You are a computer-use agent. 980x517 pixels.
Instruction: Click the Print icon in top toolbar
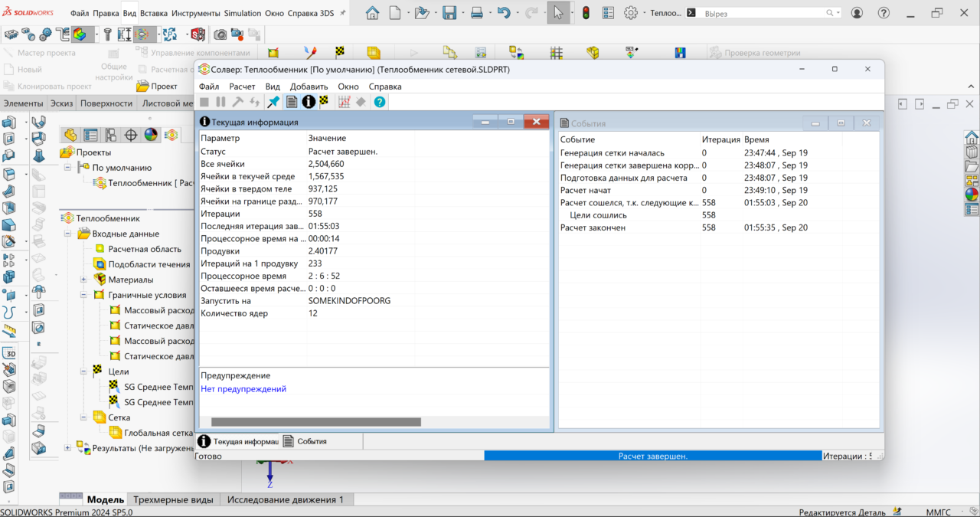coord(476,12)
